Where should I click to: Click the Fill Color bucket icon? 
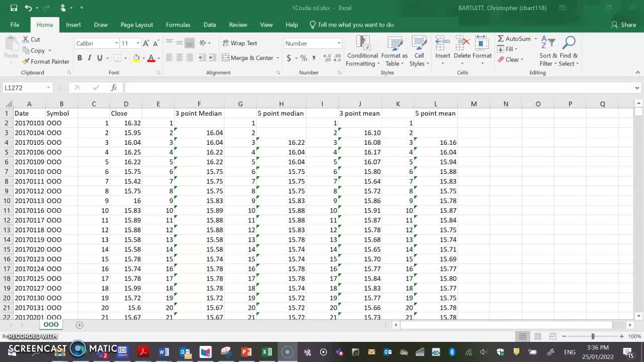tap(136, 58)
